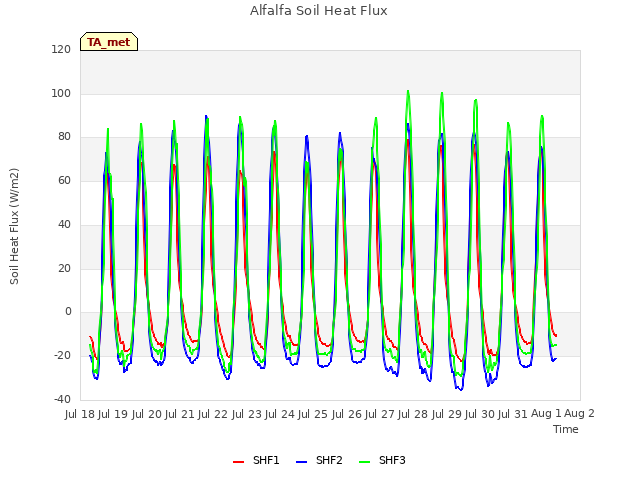Click the Jul 28 x-axis tick label

click(x=413, y=414)
